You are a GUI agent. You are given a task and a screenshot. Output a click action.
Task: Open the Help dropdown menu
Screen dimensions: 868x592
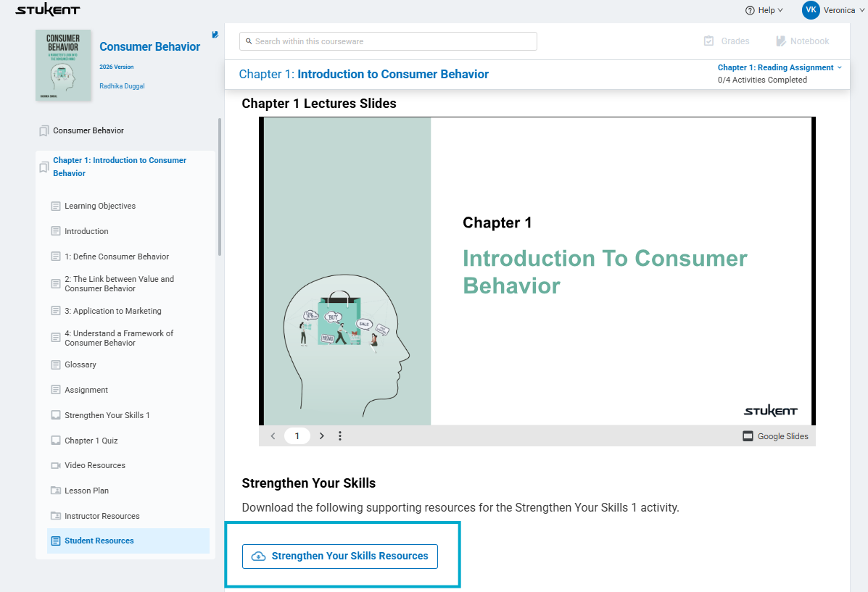point(764,10)
